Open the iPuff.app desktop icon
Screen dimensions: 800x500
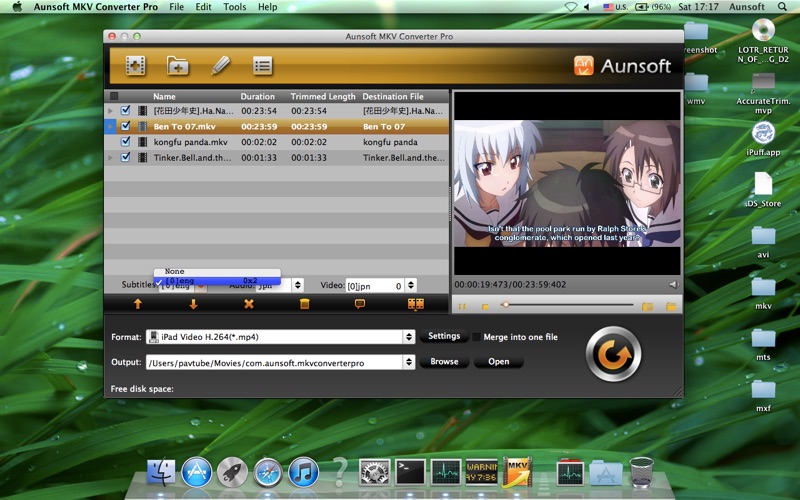763,139
